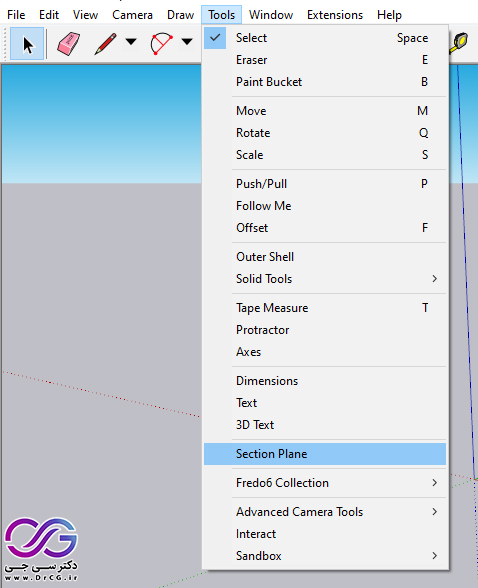Open the Sandbox submenu
The height and width of the screenshot is (588, 478).
pyautogui.click(x=325, y=556)
